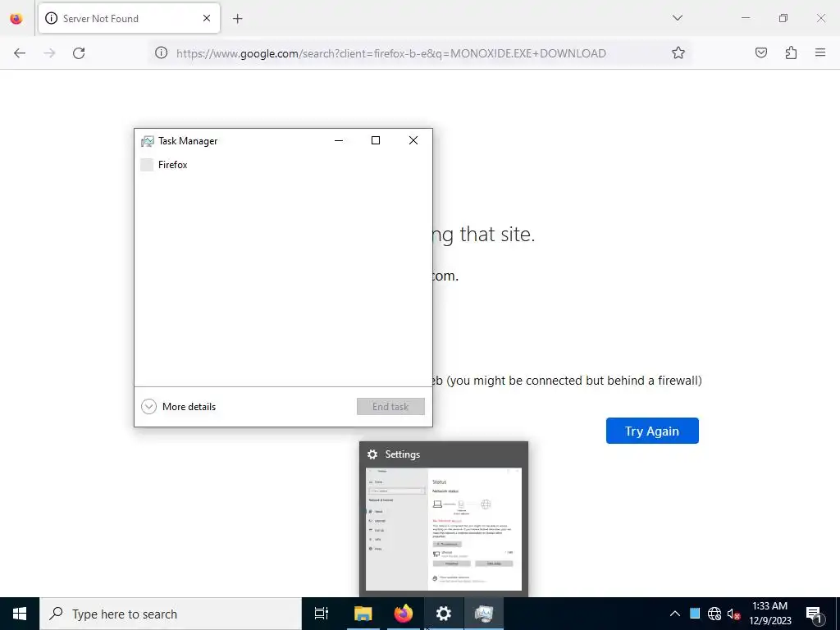Image resolution: width=840 pixels, height=630 pixels.
Task: Select the Server Not Found tab
Action: (x=129, y=18)
